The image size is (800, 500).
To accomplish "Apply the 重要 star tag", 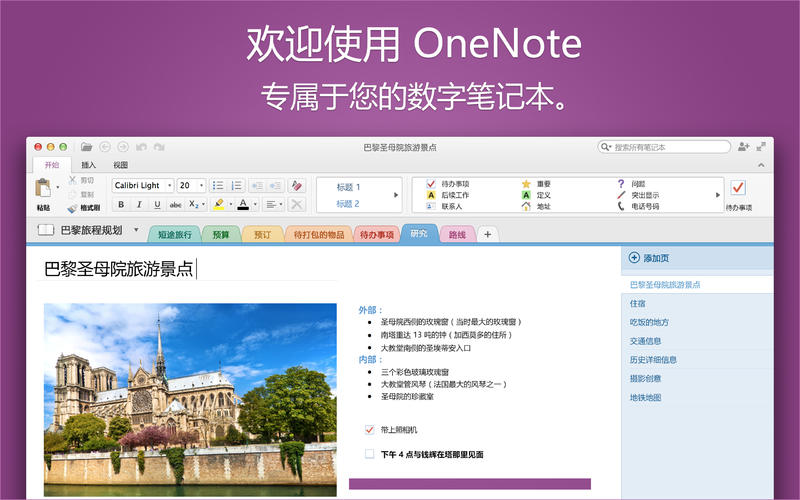I will click(536, 184).
